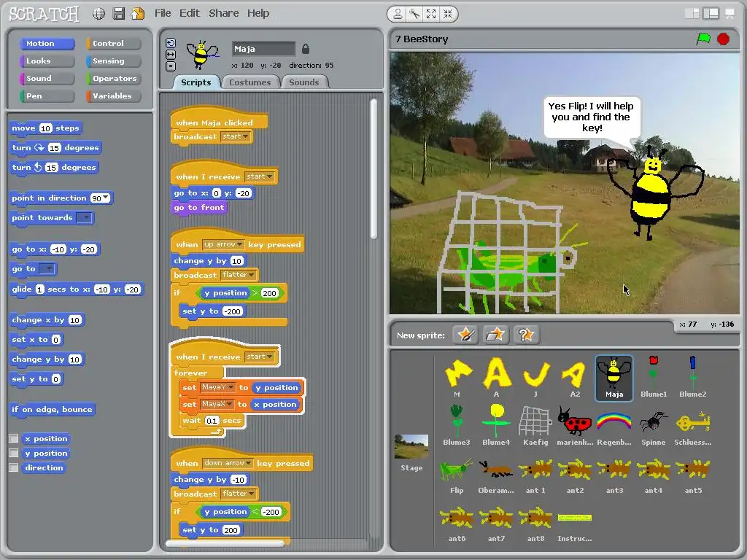Select the Kaefig cage sprite
Image resolution: width=747 pixels, height=560 pixels.
535,426
